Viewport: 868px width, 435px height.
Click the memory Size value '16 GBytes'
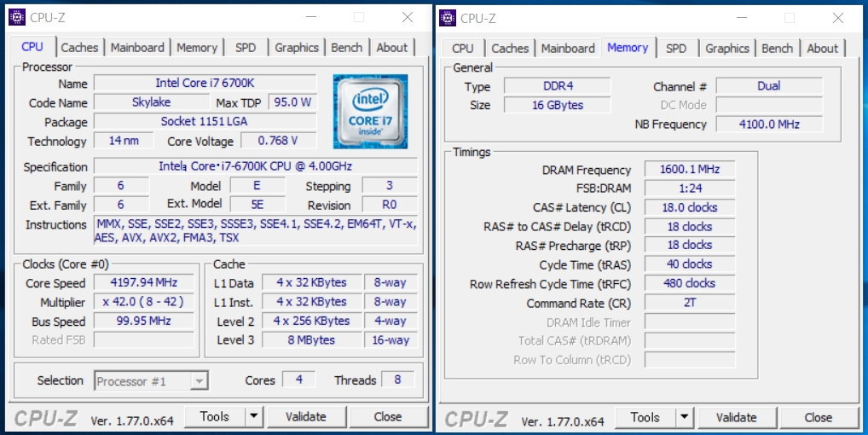coord(558,105)
